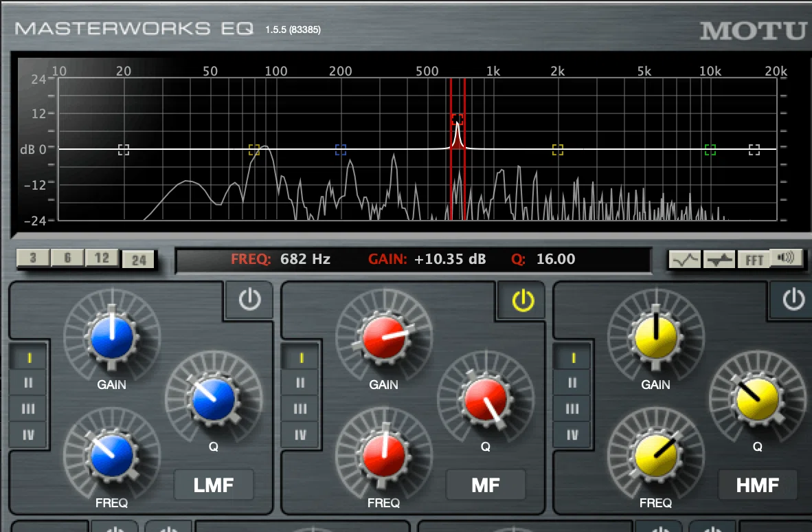The width and height of the screenshot is (812, 532).
Task: Click the FREQ readout 682 Hz
Action: tap(305, 259)
